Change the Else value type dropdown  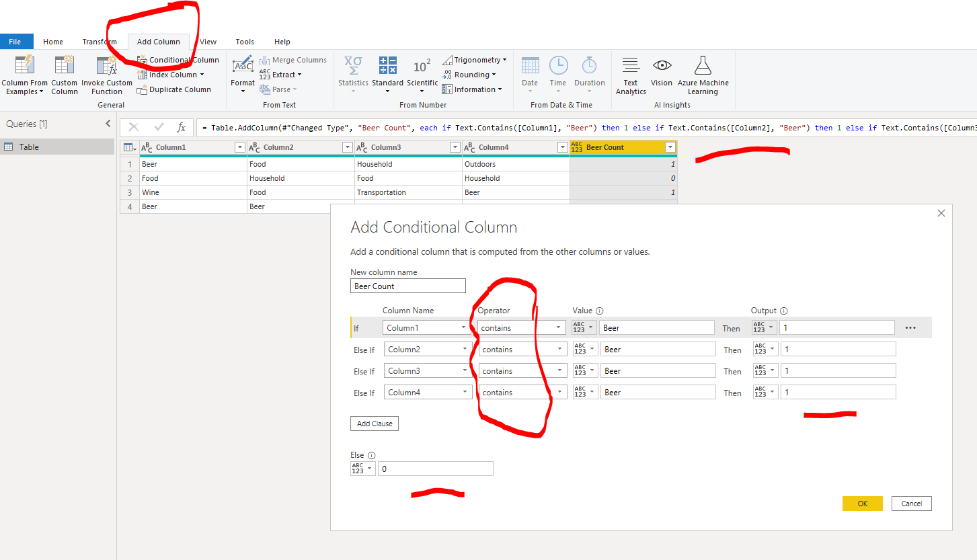pyautogui.click(x=362, y=469)
